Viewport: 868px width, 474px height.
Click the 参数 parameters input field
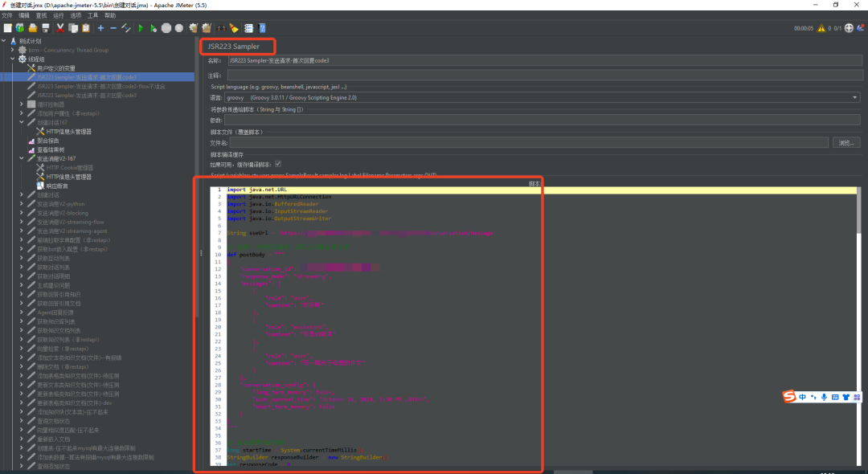(542, 120)
